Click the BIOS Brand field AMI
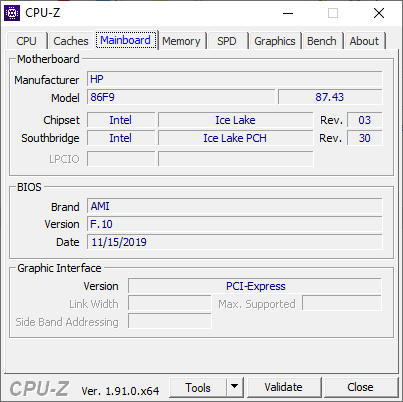 pos(235,206)
